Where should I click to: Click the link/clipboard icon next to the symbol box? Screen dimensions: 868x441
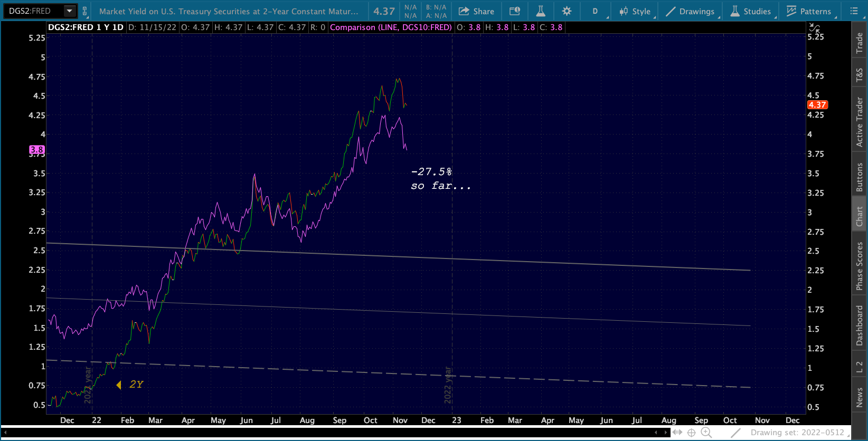coord(84,11)
